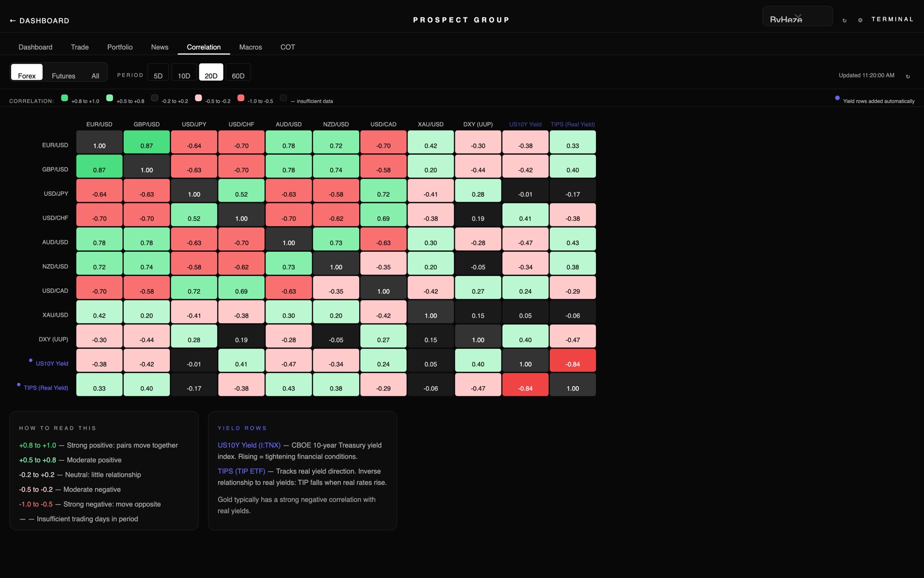Click USD/CHF row USD/CAD cell 0.69
The height and width of the screenshot is (578, 924).
tap(383, 215)
